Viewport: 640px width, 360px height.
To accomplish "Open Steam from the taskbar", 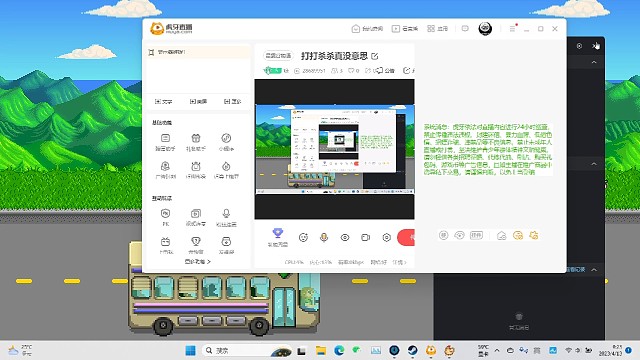I will pos(413,350).
